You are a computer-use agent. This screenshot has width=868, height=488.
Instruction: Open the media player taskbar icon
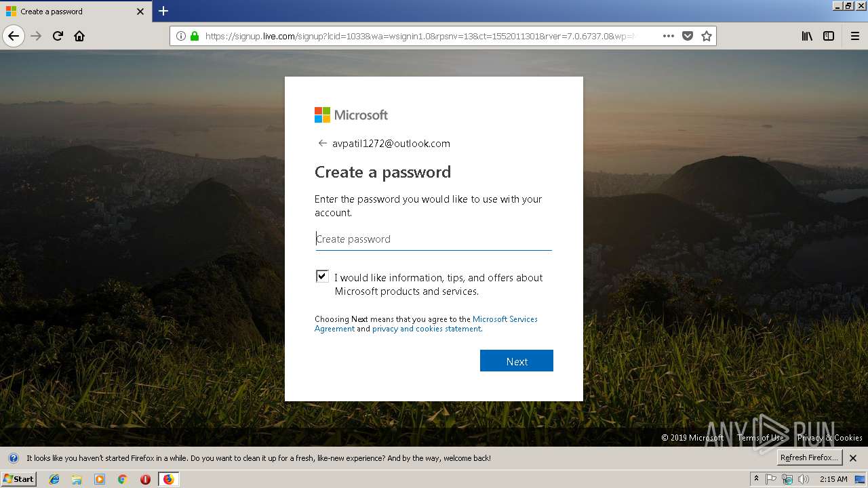pos(100,479)
